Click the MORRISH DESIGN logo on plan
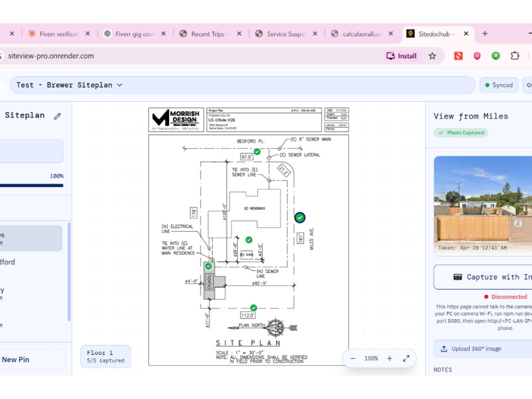The height and width of the screenshot is (399, 532). pyautogui.click(x=176, y=119)
